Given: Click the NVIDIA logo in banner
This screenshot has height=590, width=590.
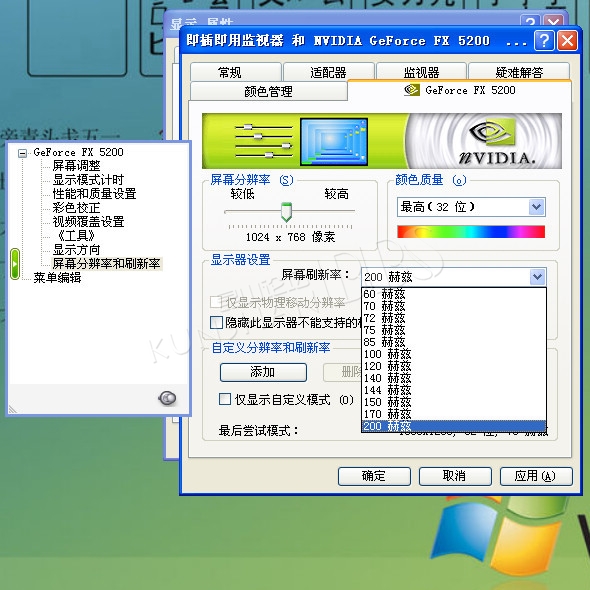Looking at the screenshot, I should point(496,141).
